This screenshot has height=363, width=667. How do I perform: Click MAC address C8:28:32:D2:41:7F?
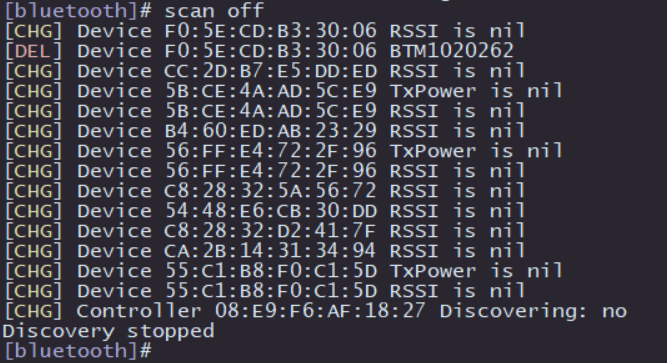(271, 231)
